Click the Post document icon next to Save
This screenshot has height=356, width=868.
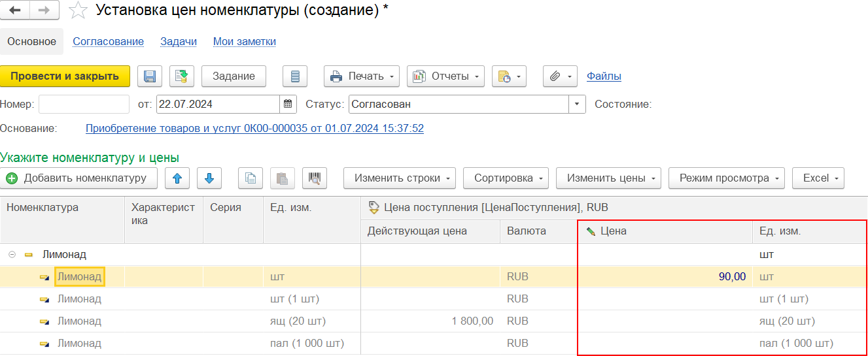coord(182,76)
